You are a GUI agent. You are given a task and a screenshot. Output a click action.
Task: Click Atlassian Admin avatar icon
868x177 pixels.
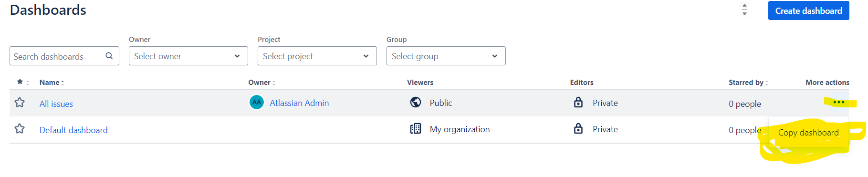tap(257, 102)
